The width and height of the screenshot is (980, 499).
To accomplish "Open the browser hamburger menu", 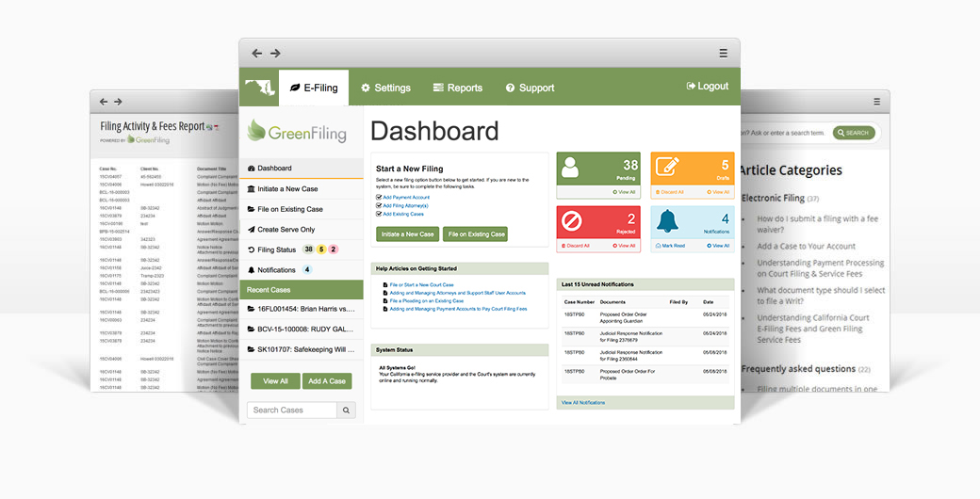I will [723, 54].
